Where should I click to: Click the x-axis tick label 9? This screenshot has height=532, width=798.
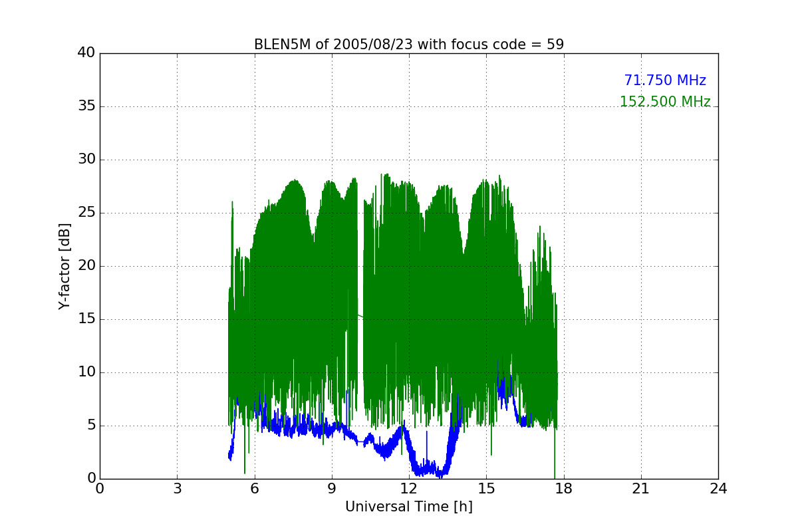point(332,489)
